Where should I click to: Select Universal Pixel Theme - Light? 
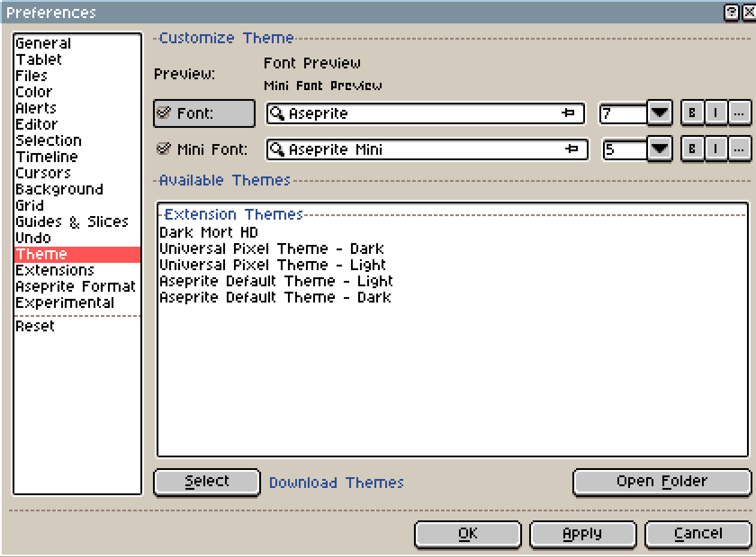point(452,265)
